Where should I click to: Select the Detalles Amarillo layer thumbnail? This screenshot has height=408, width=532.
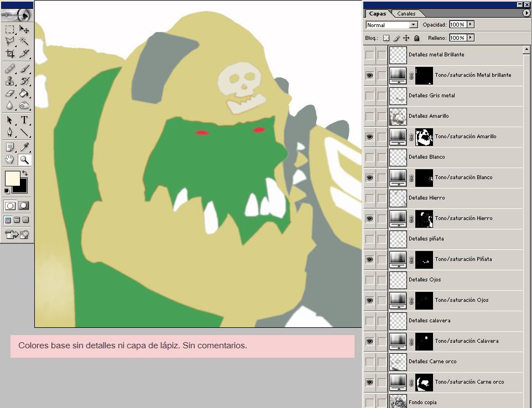(x=398, y=116)
